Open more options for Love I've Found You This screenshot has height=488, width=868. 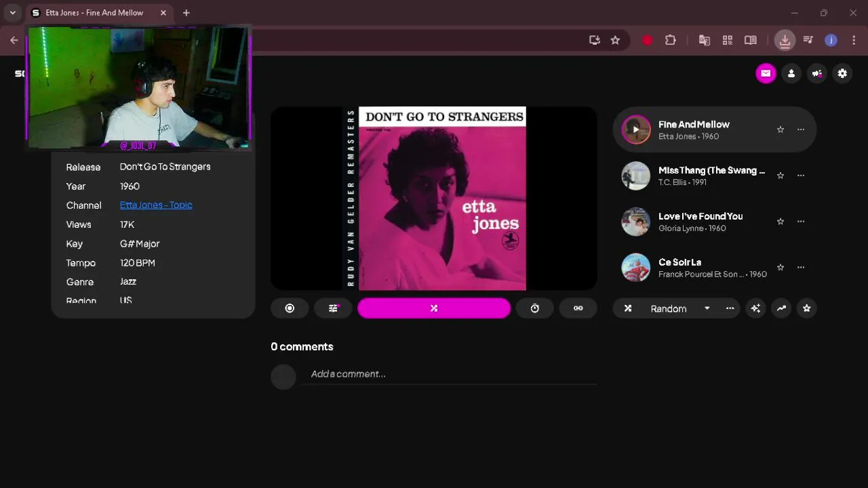(x=801, y=222)
